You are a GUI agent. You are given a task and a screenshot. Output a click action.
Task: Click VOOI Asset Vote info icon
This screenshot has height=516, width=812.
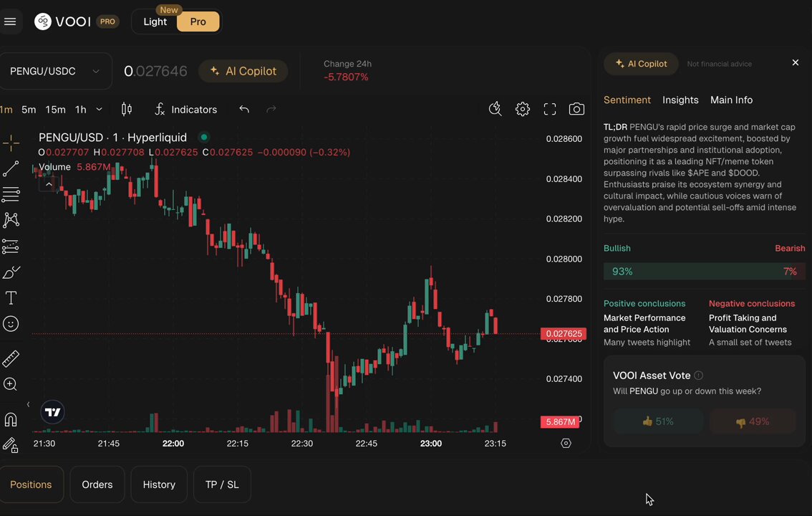click(x=699, y=376)
